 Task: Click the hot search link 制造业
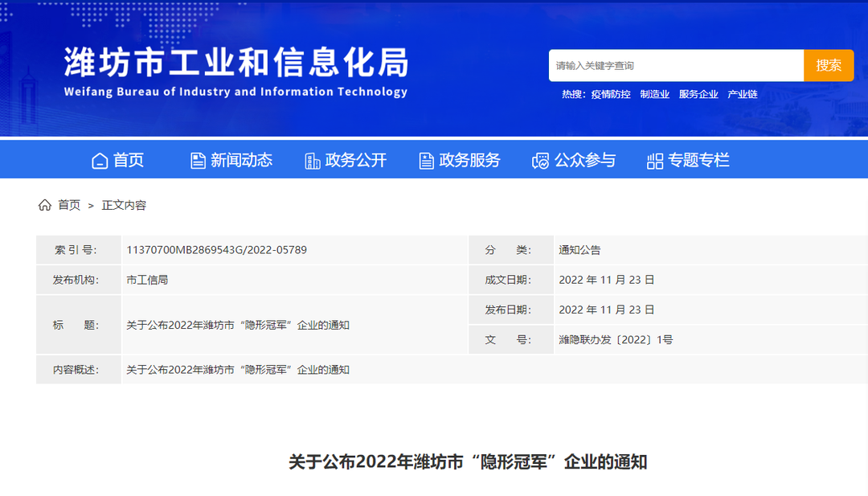click(654, 94)
